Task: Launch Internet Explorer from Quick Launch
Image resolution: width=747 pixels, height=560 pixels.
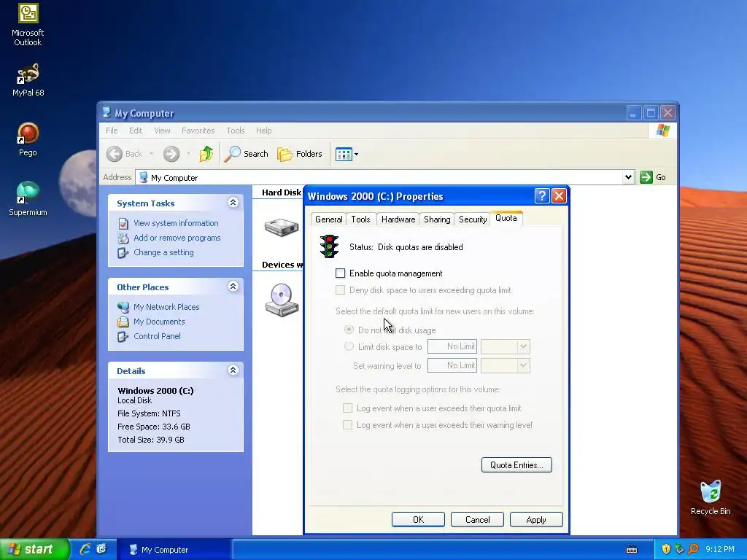Action: click(85, 549)
